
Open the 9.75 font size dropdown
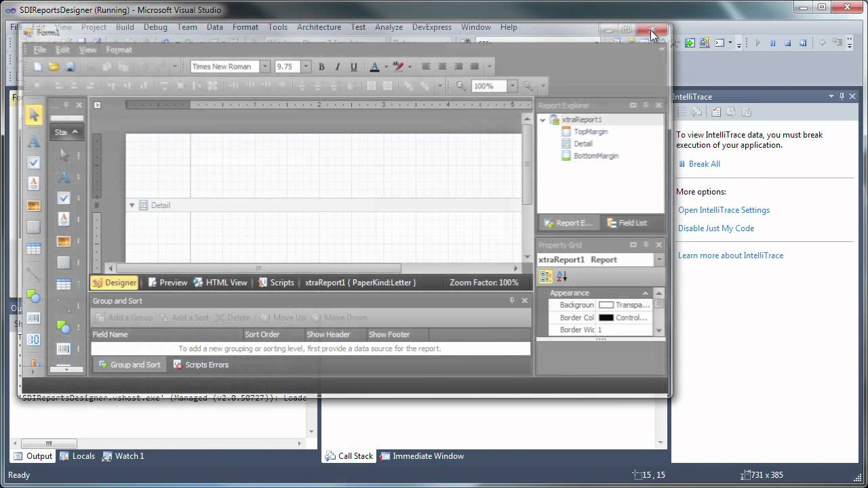click(x=306, y=66)
